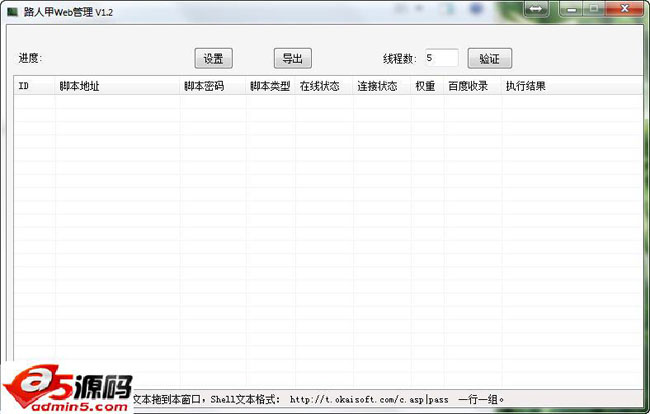Sort by ID column header

(34, 86)
